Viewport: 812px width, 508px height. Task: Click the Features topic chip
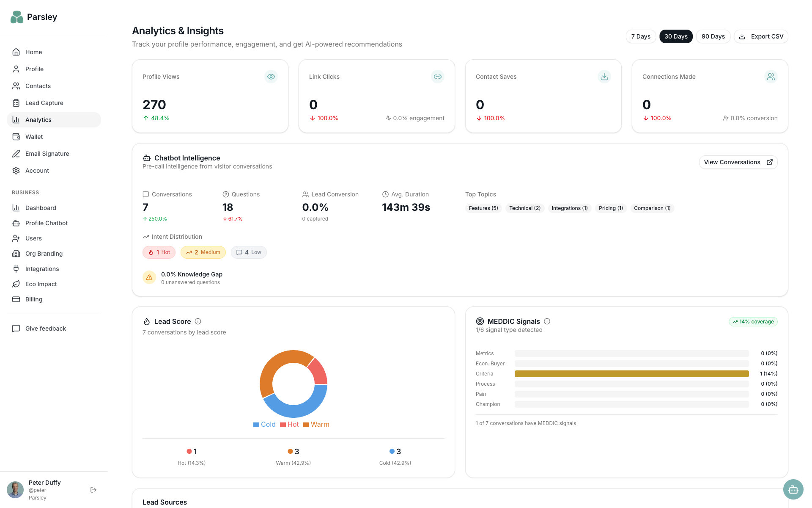click(483, 208)
